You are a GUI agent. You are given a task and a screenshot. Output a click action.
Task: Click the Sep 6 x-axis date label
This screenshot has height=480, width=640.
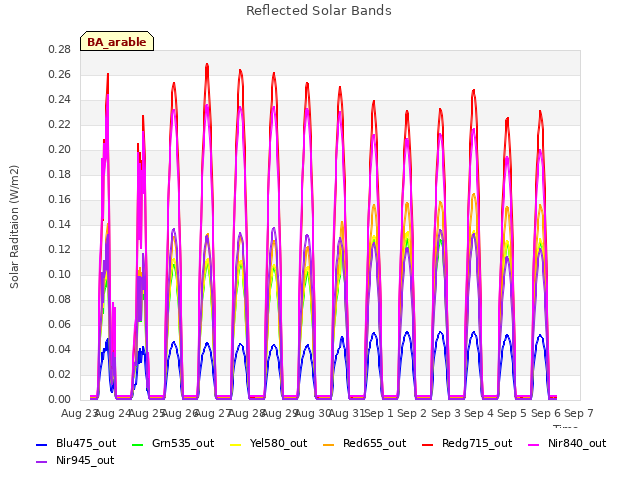[x=546, y=413]
